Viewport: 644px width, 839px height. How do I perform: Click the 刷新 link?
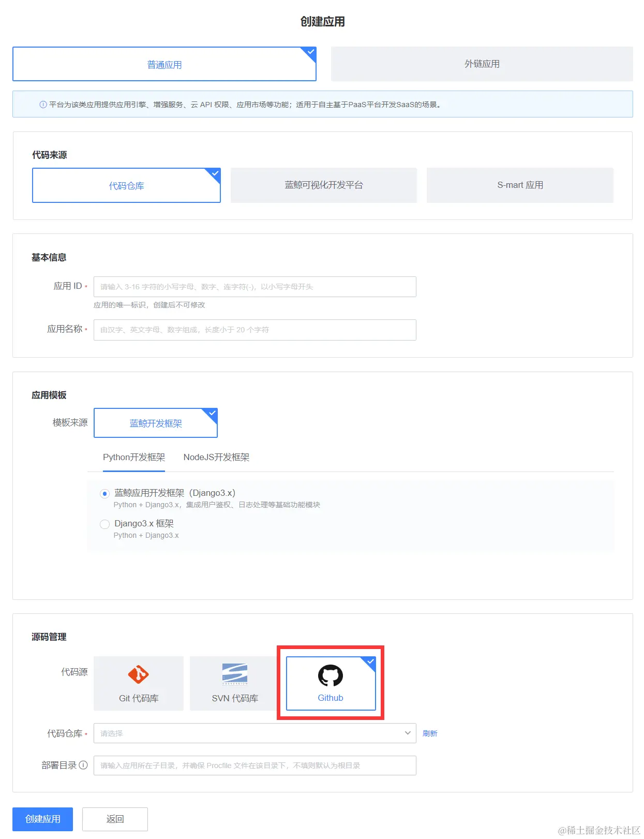pyautogui.click(x=430, y=733)
